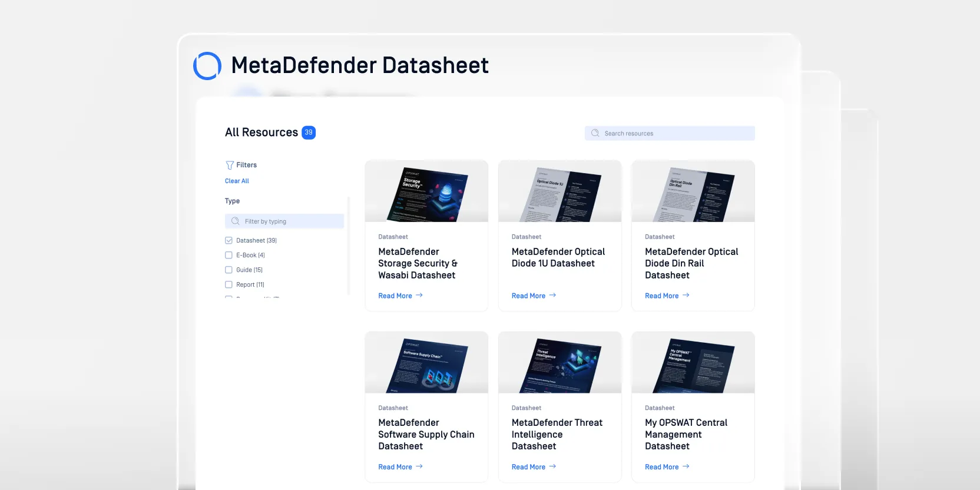Click the Type filter section label
The height and width of the screenshot is (490, 980).
[x=232, y=201]
